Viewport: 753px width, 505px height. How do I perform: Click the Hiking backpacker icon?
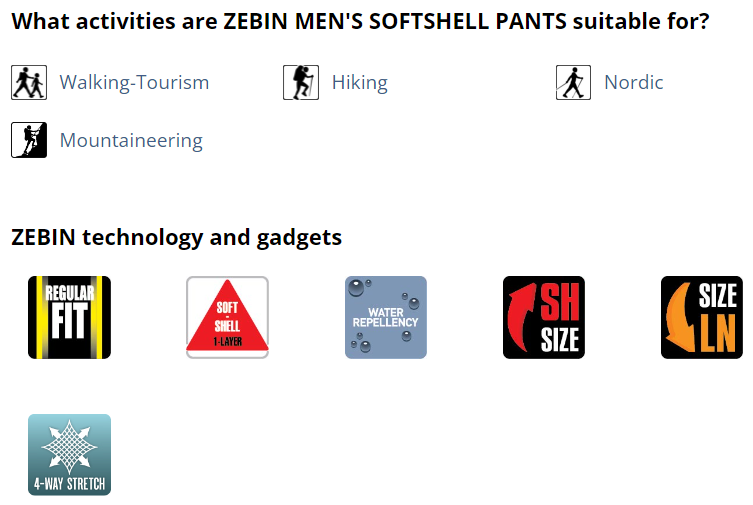tap(301, 83)
